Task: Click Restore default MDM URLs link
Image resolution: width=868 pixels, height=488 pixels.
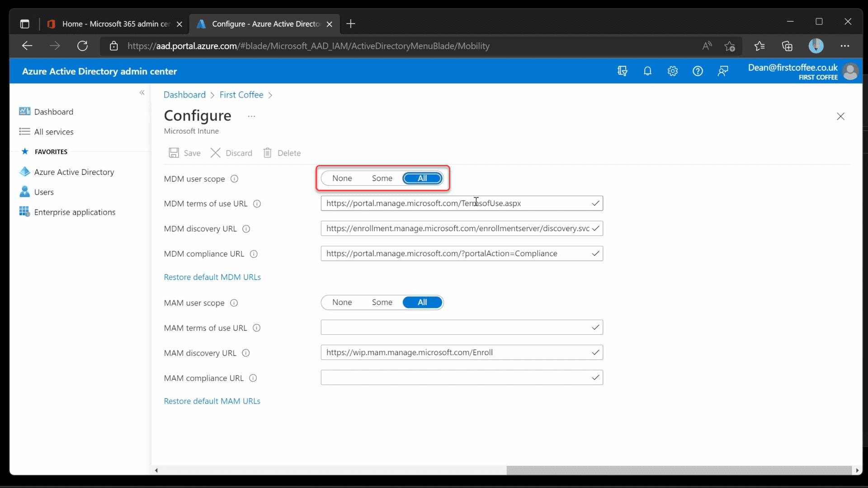Action: click(x=212, y=277)
